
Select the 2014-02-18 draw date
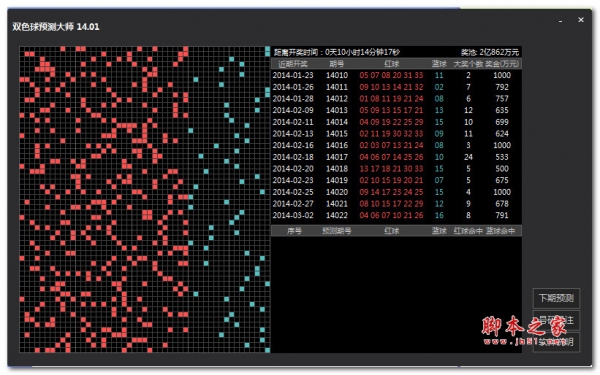293,157
